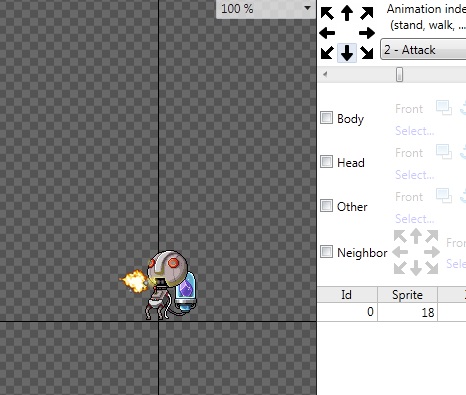Open the 100 % zoom dropdown
Image resolution: width=466 pixels, height=395 pixels.
click(x=266, y=9)
